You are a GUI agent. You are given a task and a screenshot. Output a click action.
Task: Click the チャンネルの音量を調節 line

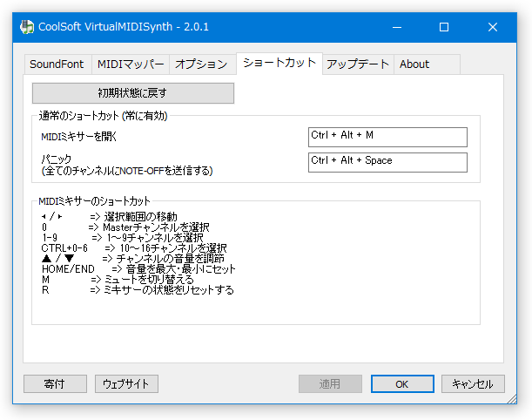(132, 259)
